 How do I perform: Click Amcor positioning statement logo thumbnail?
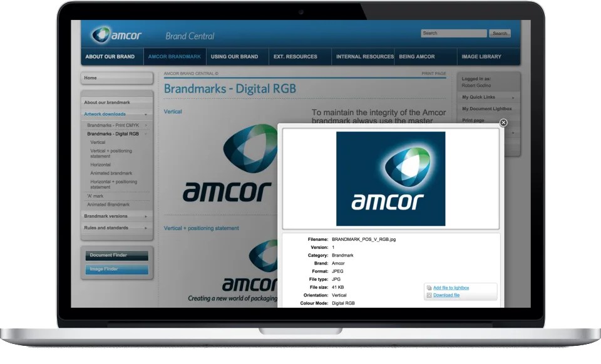(233, 270)
